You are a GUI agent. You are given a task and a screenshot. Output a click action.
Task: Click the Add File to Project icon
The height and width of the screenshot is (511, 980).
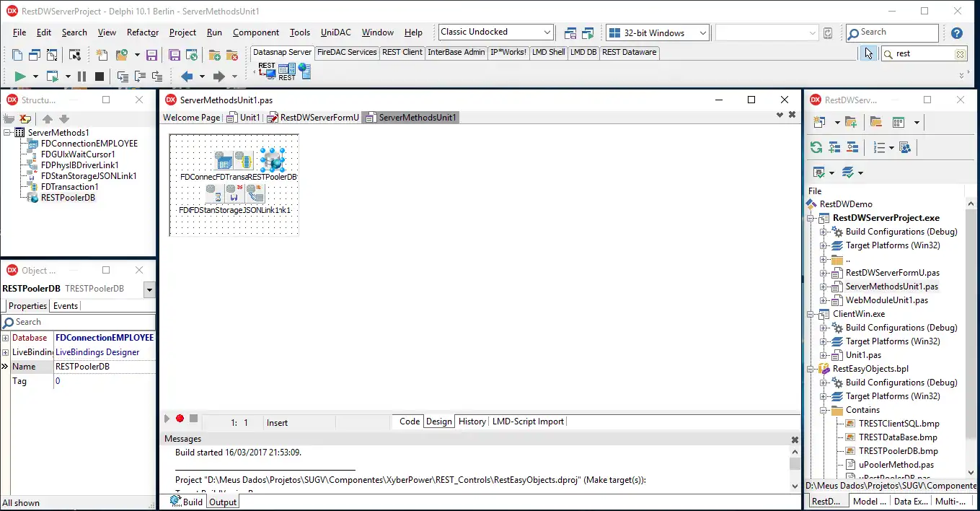(214, 55)
